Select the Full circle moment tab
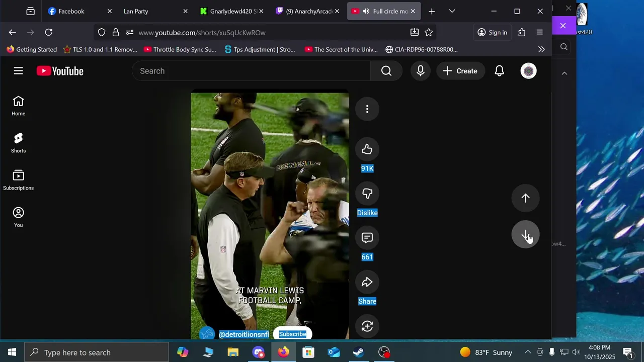This screenshot has width=644, height=362. (x=383, y=11)
